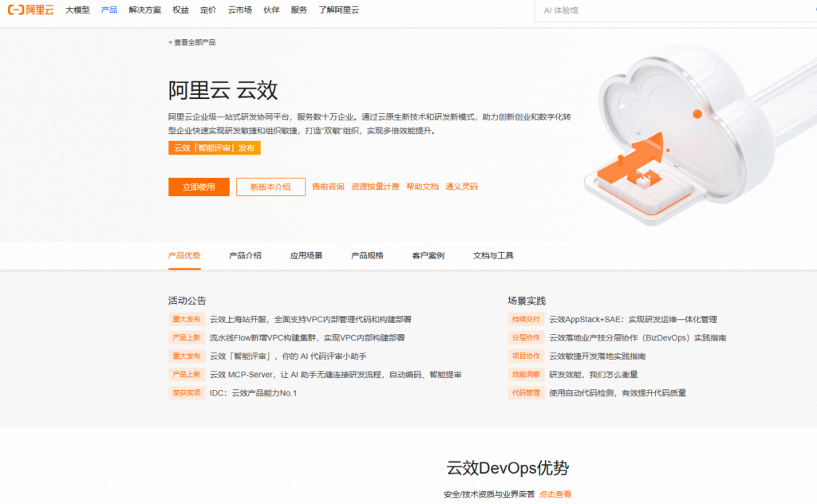Click the 立即使用 button
817x504 pixels.
(199, 186)
